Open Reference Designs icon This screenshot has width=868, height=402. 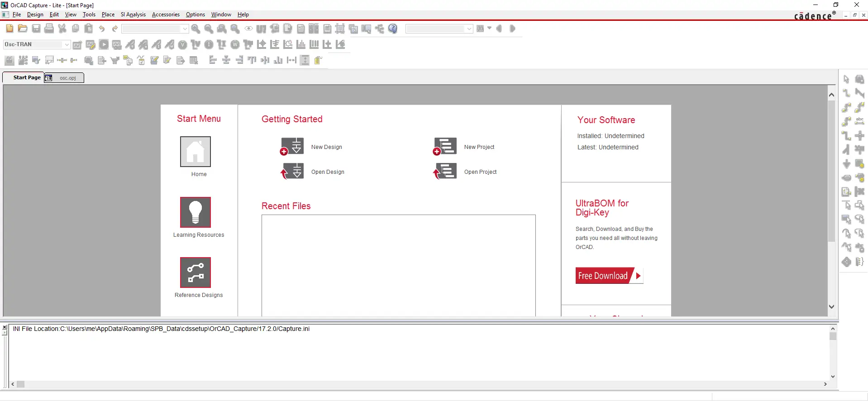(196, 273)
